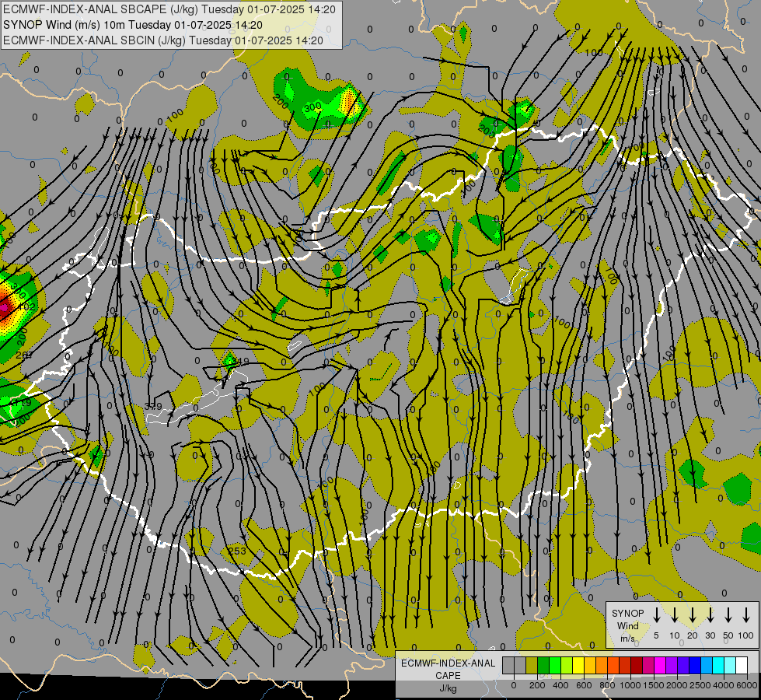The image size is (761, 700).
Task: Click the 102 value beside the CAPE hotspot
Action: click(26, 306)
